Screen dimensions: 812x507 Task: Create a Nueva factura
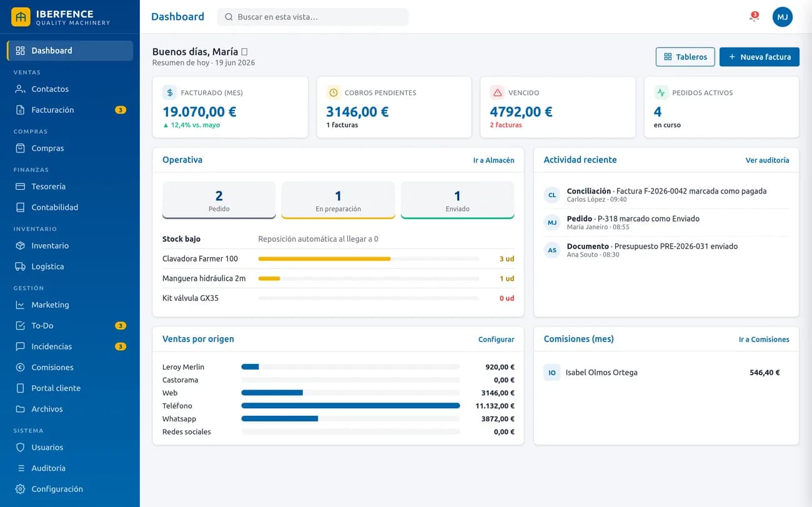tap(760, 57)
